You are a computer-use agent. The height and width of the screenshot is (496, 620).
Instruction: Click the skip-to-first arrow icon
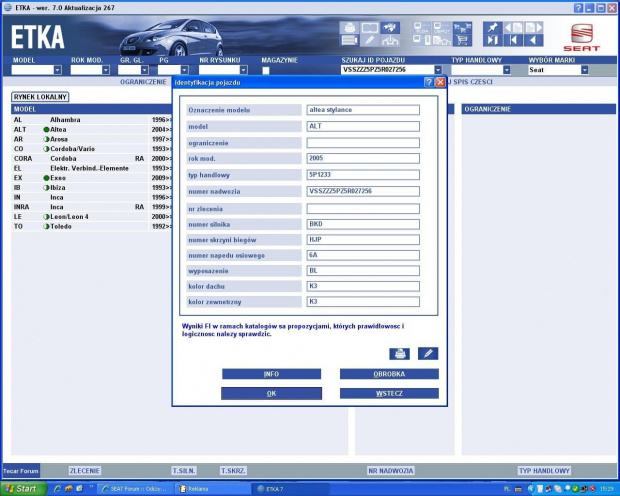(513, 40)
